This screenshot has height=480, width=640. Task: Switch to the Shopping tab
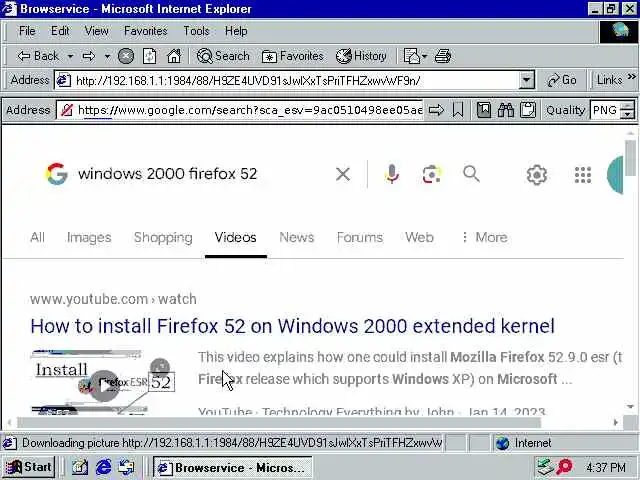pos(163,237)
